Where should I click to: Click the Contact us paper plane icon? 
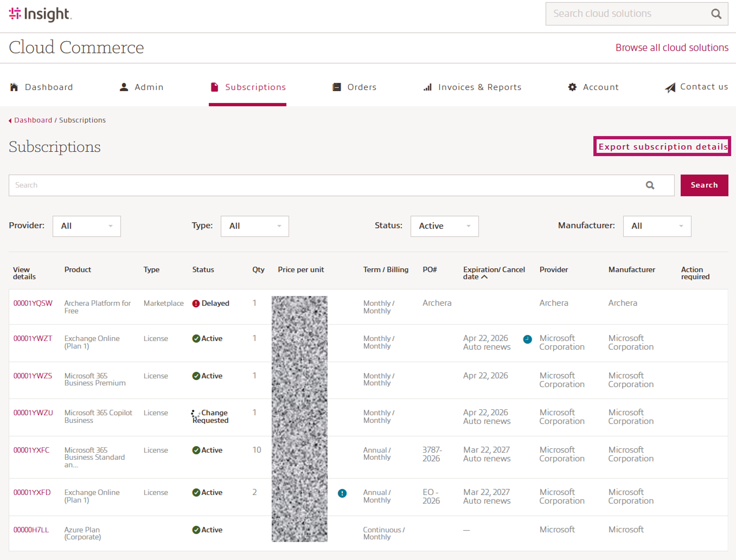[670, 88]
